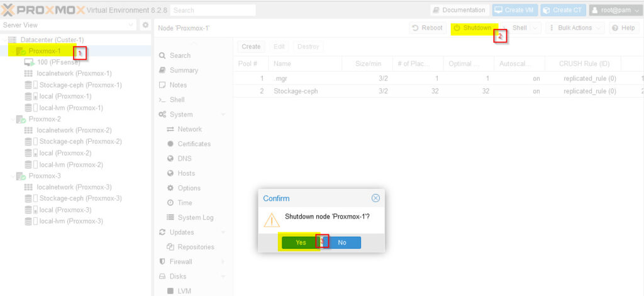This screenshot has width=644, height=296.
Task: Select the Stockage-ceph pool row
Action: coord(438,91)
